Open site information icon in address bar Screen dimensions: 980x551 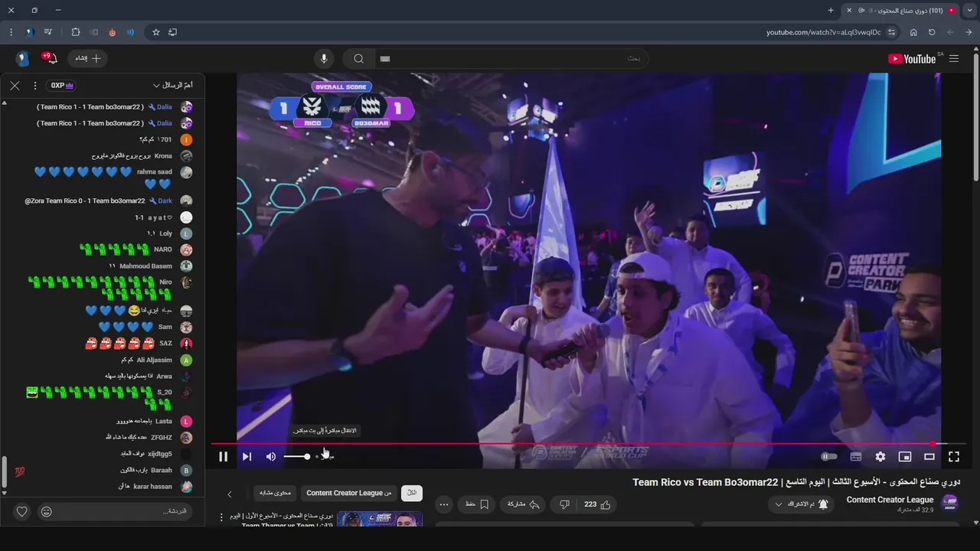pos(892,32)
